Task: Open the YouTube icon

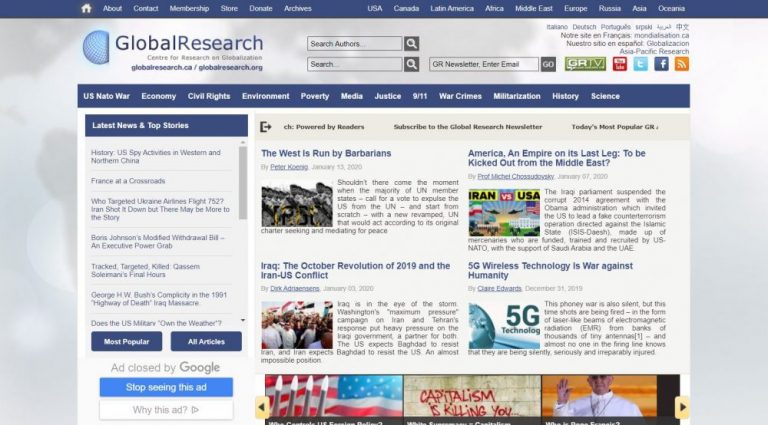Action: click(x=619, y=64)
